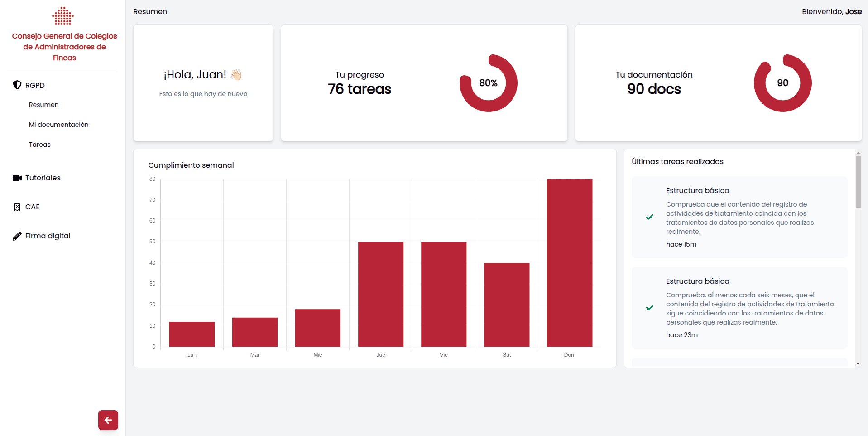868x436 pixels.
Task: Expand the RGPD section label
Action: [x=35, y=85]
